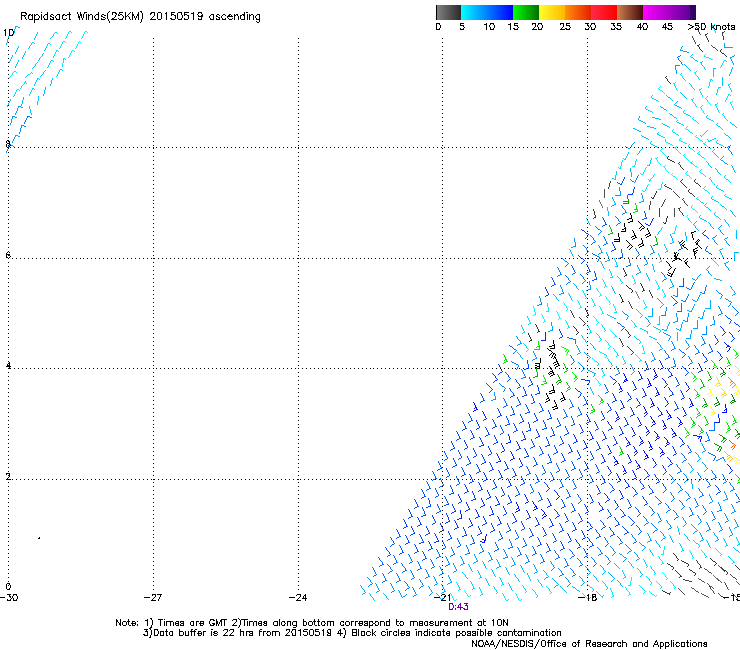
Task: Click the latitude axis label '6'
Action: click(x=8, y=255)
